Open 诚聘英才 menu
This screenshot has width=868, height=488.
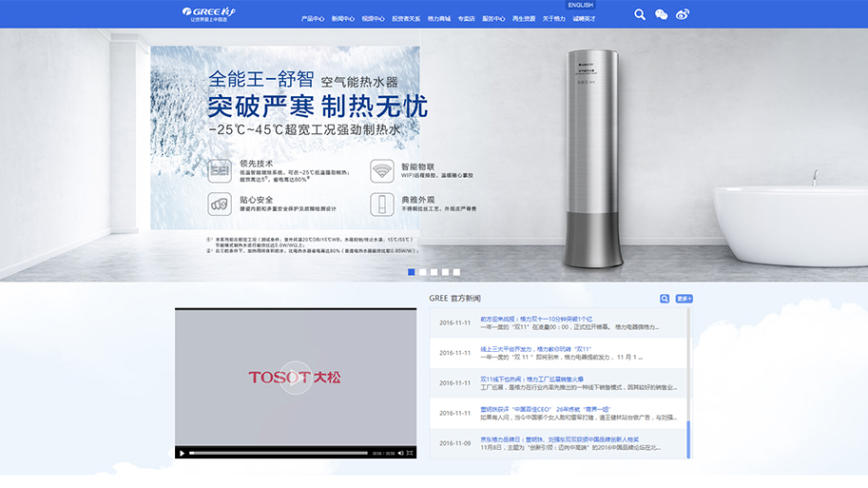(584, 19)
